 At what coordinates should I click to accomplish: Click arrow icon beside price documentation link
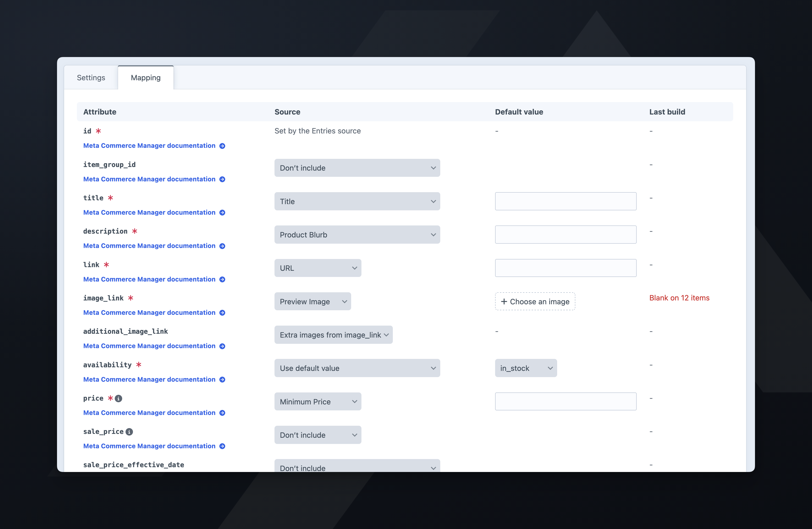point(222,413)
